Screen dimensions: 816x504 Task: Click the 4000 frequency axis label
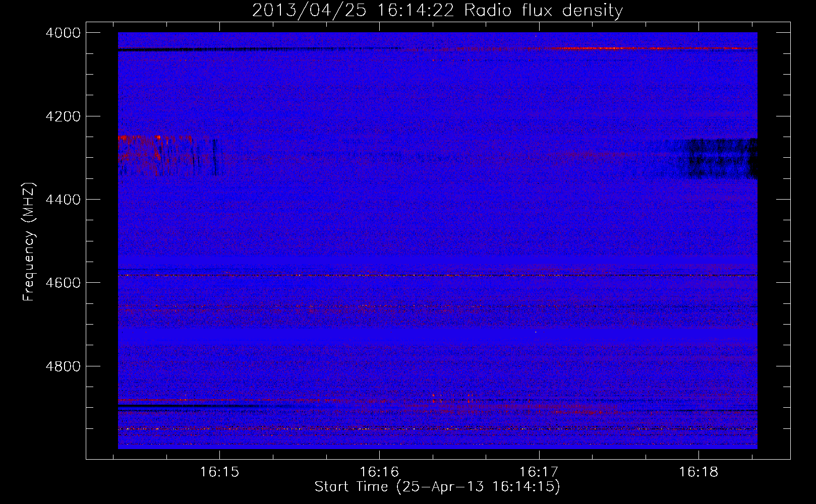pyautogui.click(x=63, y=33)
